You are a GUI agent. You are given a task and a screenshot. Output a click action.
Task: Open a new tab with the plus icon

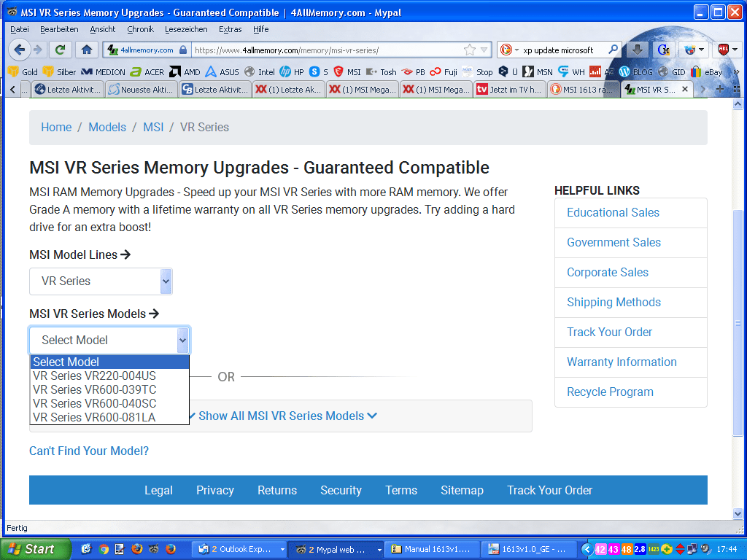click(720, 89)
